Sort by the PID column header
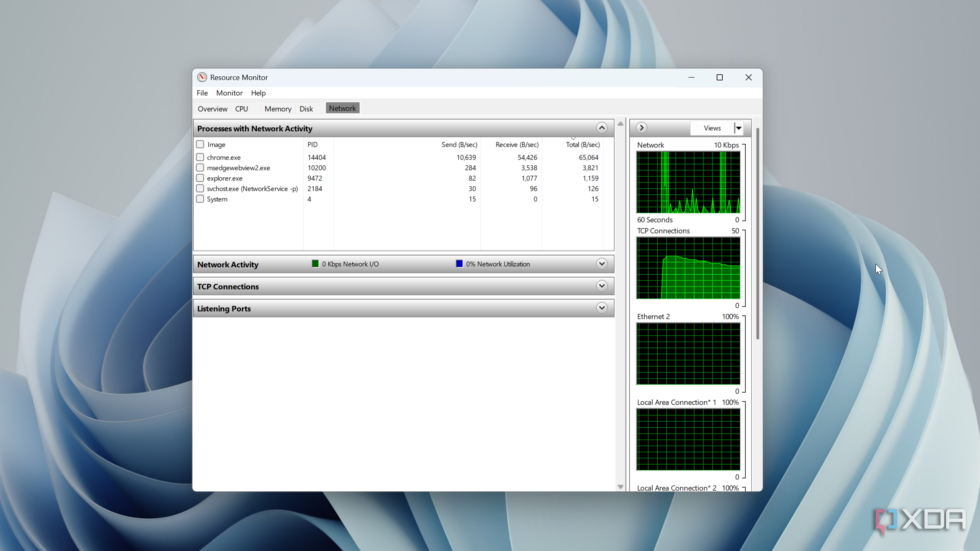980x551 pixels. tap(313, 144)
